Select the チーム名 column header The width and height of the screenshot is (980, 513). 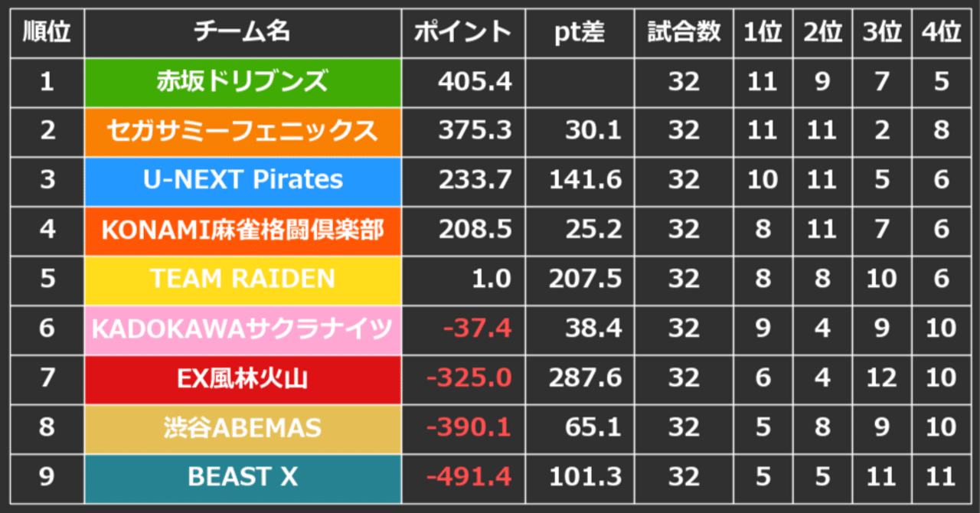(243, 33)
